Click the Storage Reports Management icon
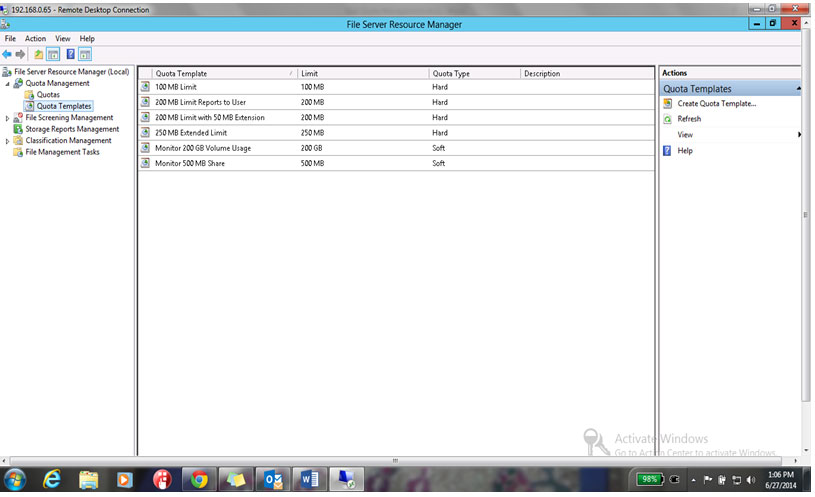 (x=18, y=129)
